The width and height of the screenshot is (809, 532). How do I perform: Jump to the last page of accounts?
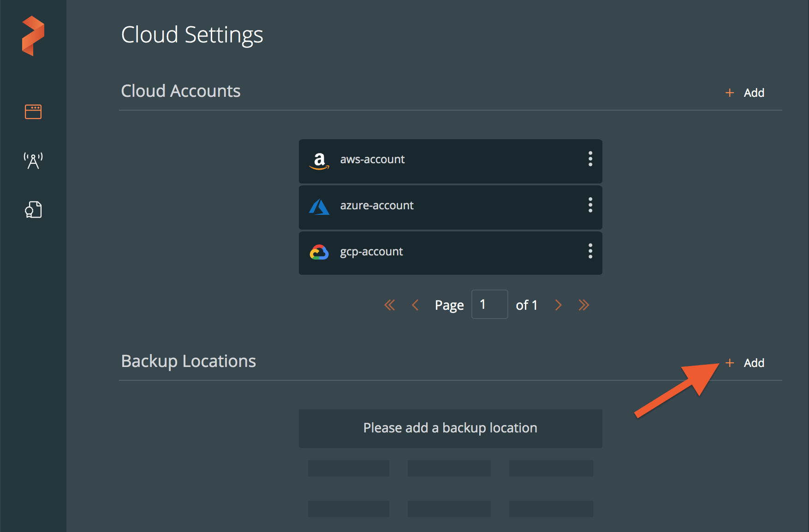click(x=584, y=305)
